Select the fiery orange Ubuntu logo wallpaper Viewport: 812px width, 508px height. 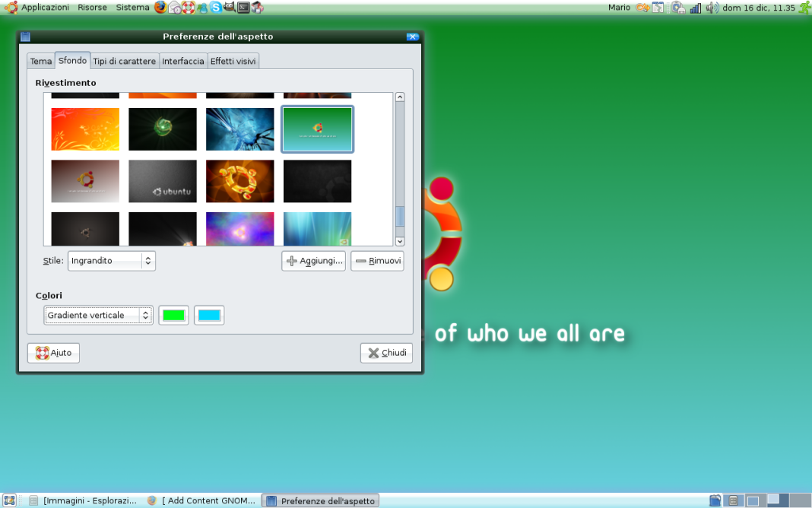239,181
